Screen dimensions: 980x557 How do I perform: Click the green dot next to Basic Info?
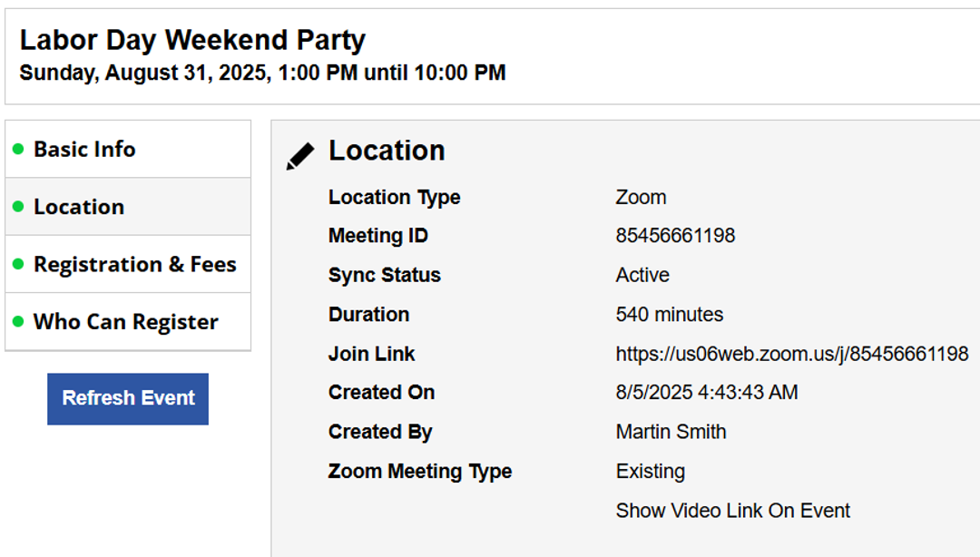pos(18,149)
